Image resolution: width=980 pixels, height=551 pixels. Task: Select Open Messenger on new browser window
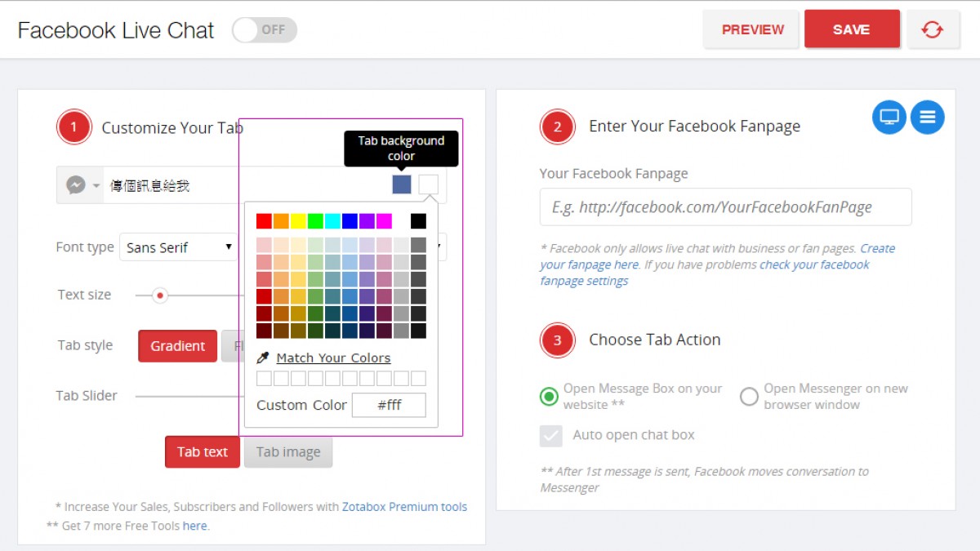(x=749, y=397)
